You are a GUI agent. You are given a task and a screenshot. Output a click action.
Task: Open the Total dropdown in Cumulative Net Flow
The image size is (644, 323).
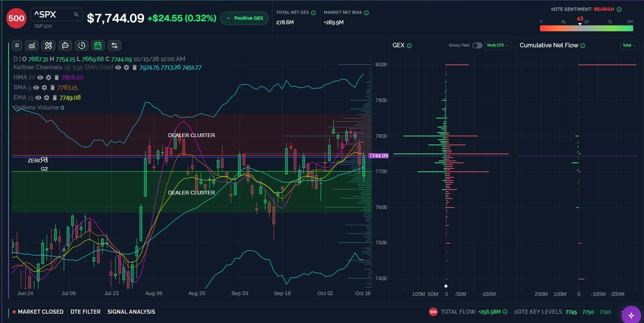click(629, 45)
